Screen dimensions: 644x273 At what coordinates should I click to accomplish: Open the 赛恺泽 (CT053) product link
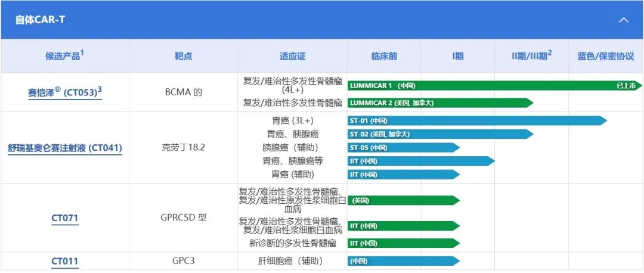tap(65, 92)
